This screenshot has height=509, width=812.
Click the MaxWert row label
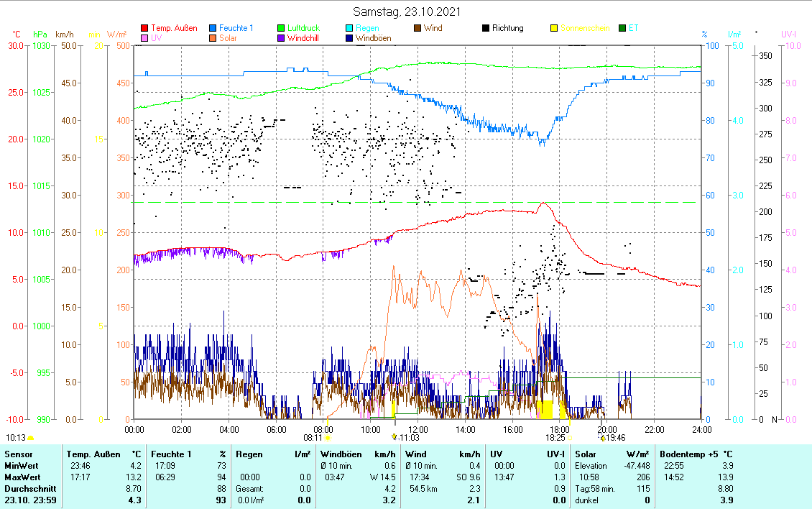(x=23, y=477)
